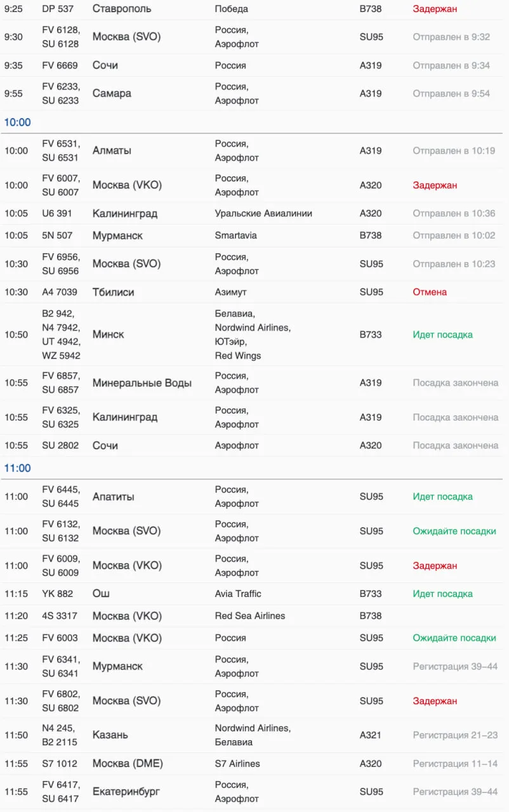The height and width of the screenshot is (812, 509).
Task: Select the Самара destination
Action: pyautogui.click(x=112, y=93)
